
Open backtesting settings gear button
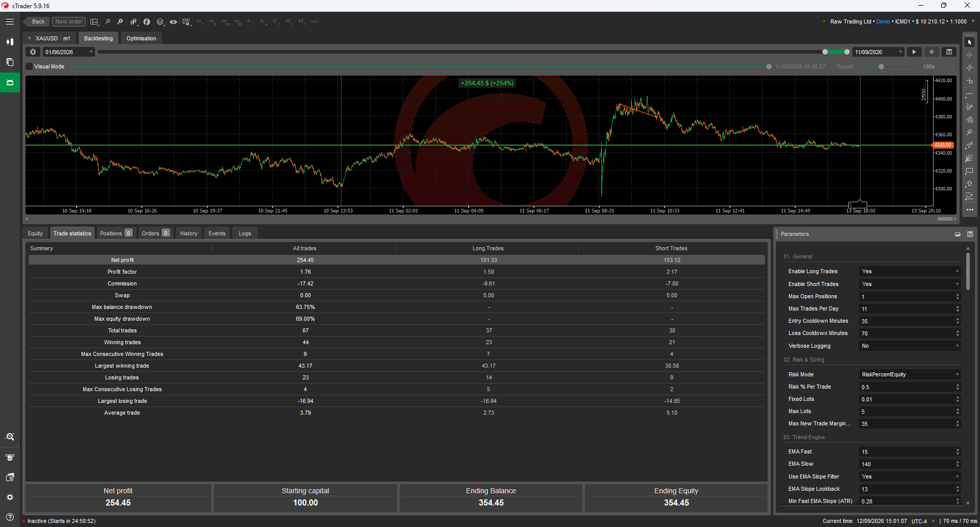[33, 52]
